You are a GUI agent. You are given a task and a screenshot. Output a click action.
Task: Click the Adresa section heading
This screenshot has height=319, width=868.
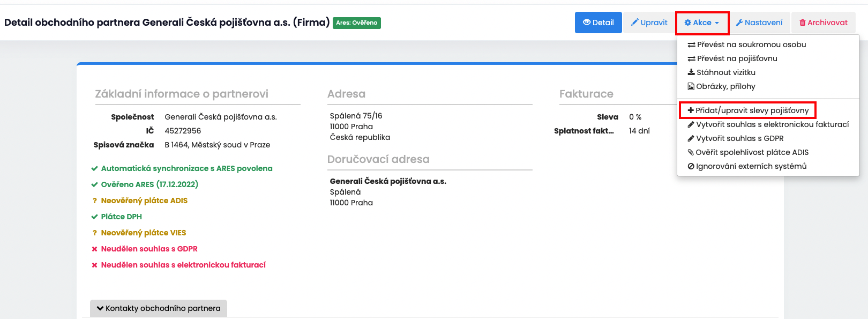346,94
